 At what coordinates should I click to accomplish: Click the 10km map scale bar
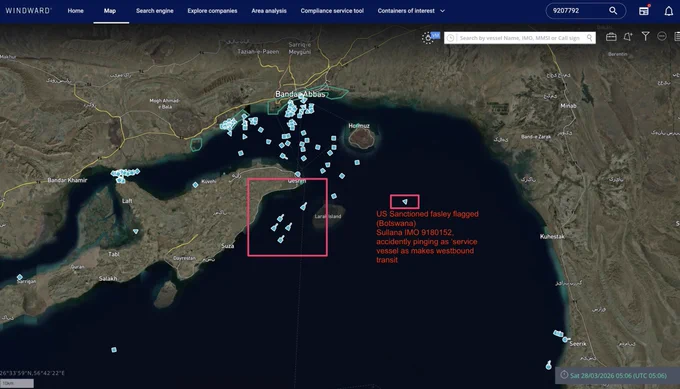(16, 383)
